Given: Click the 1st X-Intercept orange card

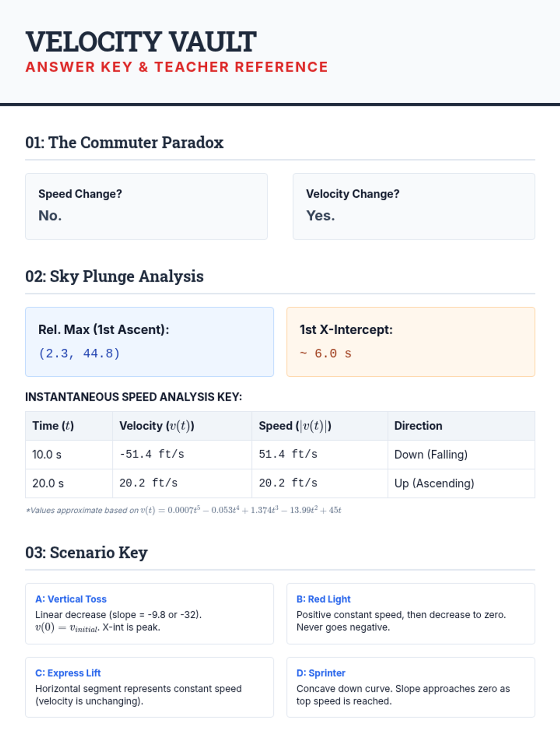Looking at the screenshot, I should click(411, 342).
